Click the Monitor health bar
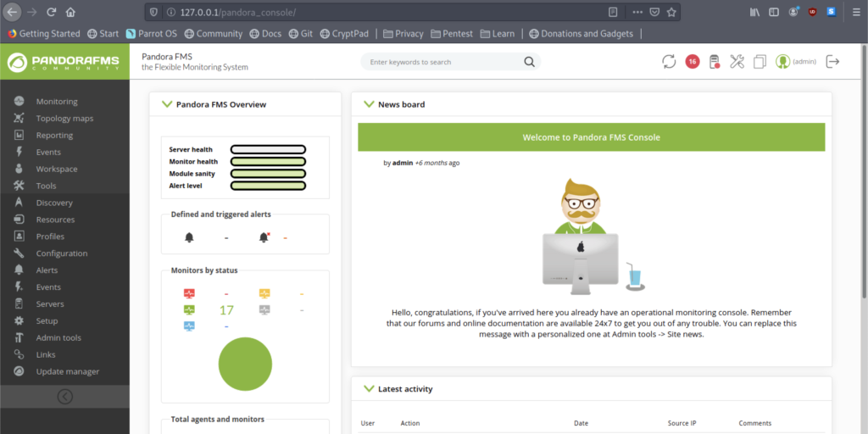Screen dimensions: 868x434 (x=268, y=162)
